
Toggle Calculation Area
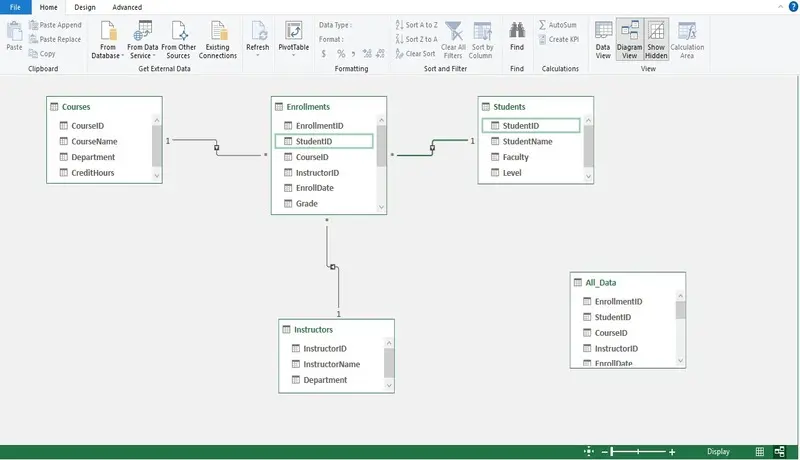(x=687, y=40)
